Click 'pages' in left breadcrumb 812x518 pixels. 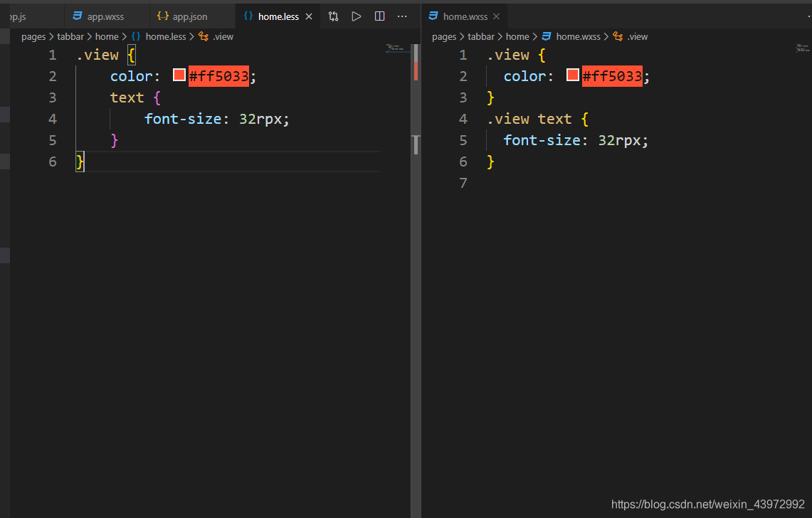point(33,37)
